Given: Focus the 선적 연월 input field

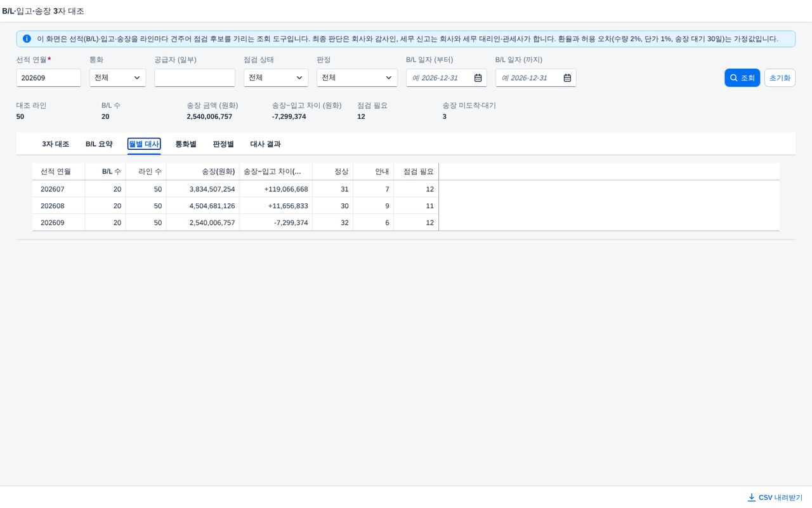Looking at the screenshot, I should [49, 77].
